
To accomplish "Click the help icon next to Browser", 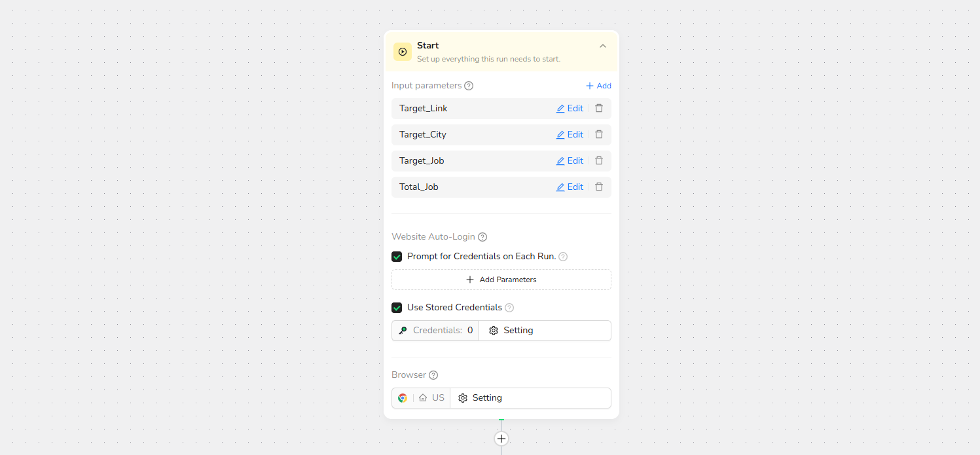I will 433,375.
